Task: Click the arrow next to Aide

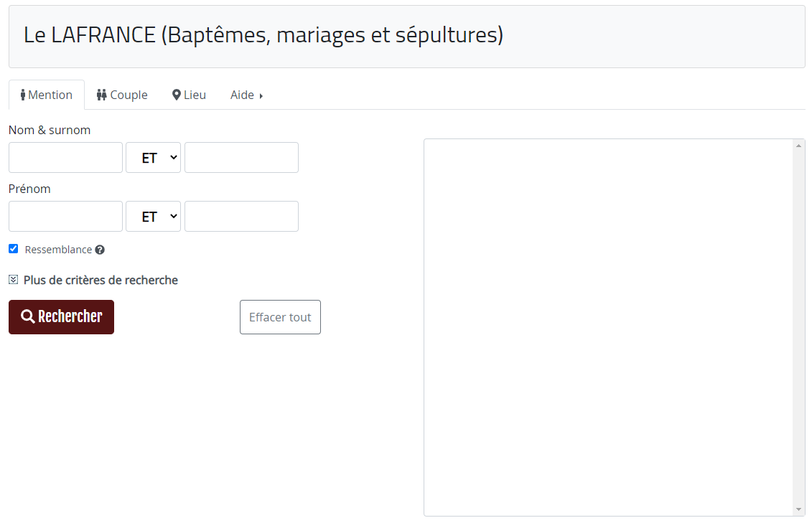Action: click(x=261, y=95)
